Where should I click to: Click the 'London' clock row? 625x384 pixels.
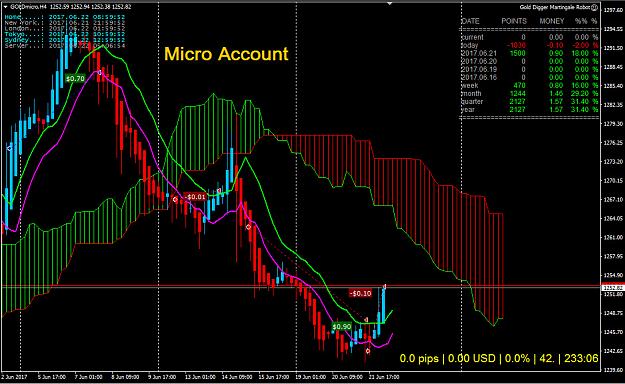[65, 28]
